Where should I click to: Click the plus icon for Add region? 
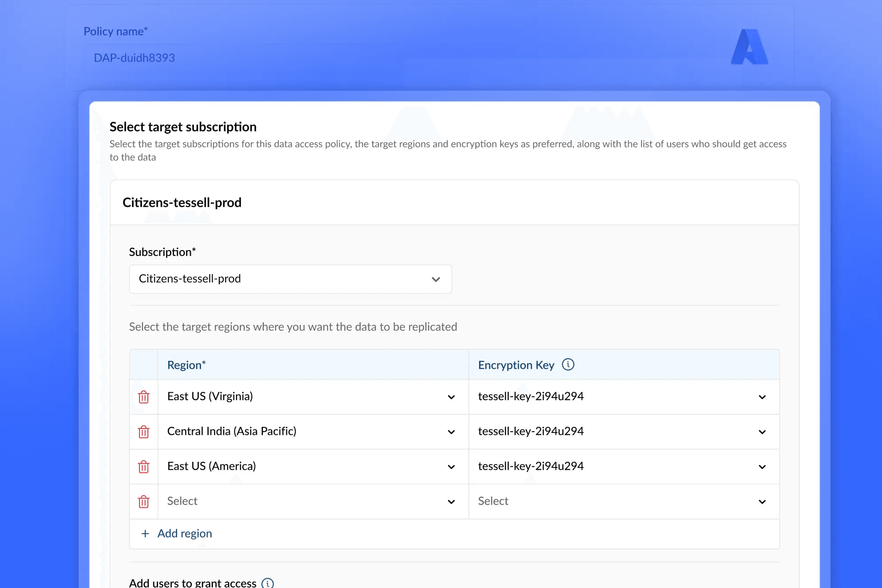coord(145,534)
